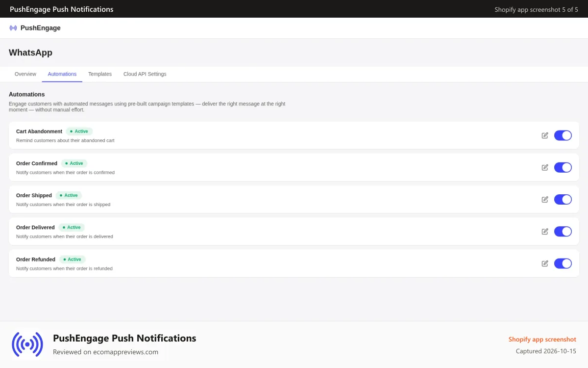
Task: Toggle the Order Delivered automation
Action: pyautogui.click(x=563, y=232)
